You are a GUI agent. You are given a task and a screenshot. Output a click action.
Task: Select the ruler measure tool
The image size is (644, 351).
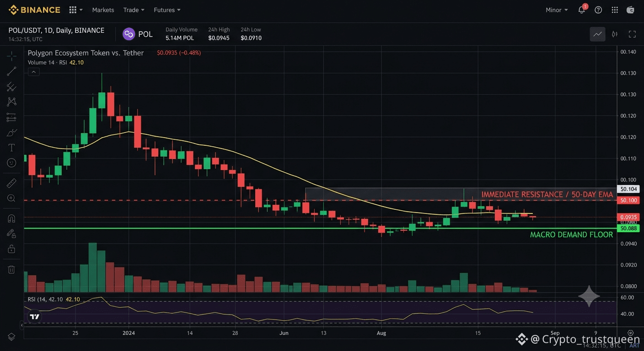11,184
